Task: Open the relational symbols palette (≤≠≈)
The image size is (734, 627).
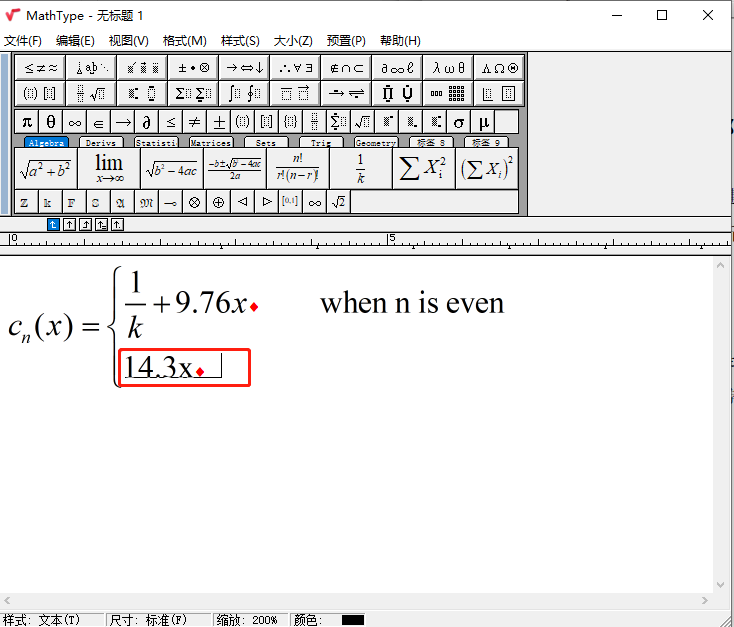Action: [x=41, y=68]
